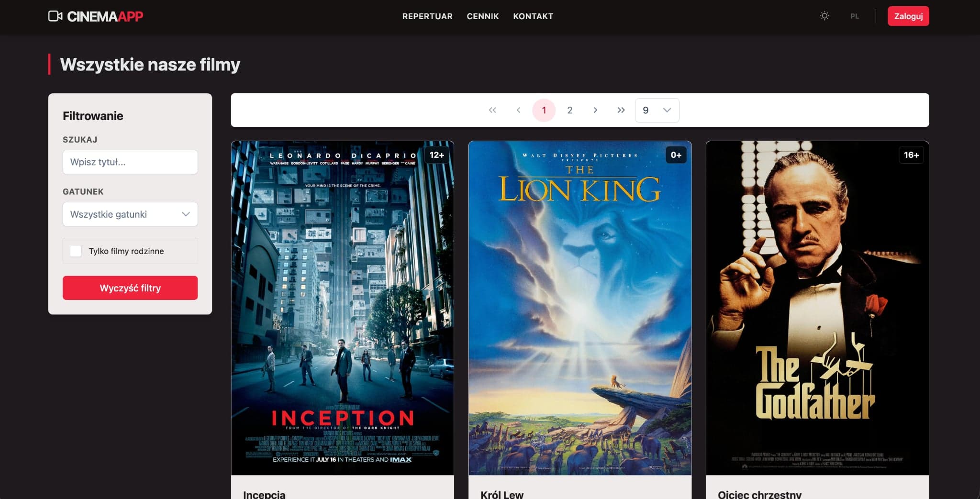Click the 0+ badge on The Lion King
Screen dimensions: 980x499
[x=676, y=155]
